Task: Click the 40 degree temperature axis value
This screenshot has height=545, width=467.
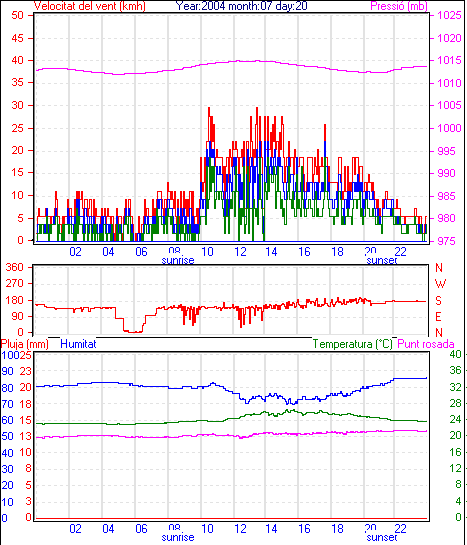Action: pyautogui.click(x=456, y=354)
